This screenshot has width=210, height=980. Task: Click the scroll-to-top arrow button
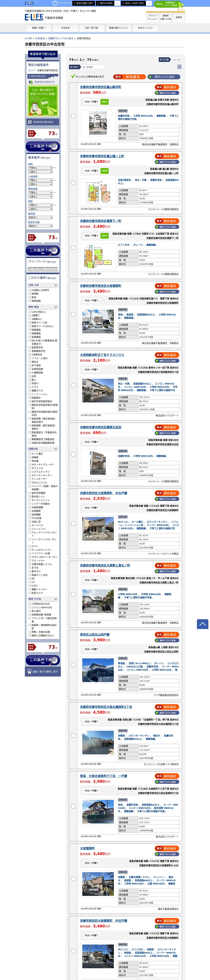coord(202,624)
